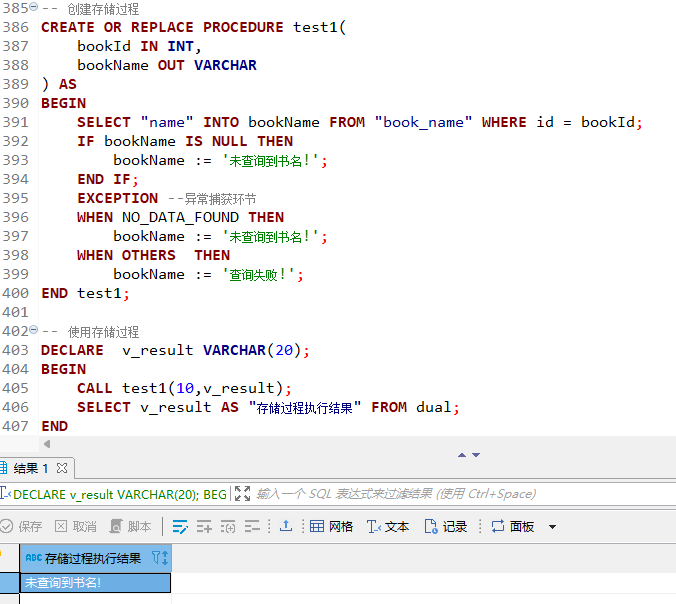Image resolution: width=676 pixels, height=604 pixels.
Task: Click the filter icon in column header
Action: 156,558
